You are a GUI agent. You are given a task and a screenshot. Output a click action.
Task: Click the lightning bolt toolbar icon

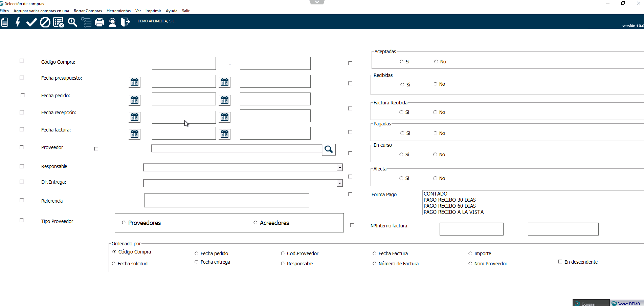point(18,22)
